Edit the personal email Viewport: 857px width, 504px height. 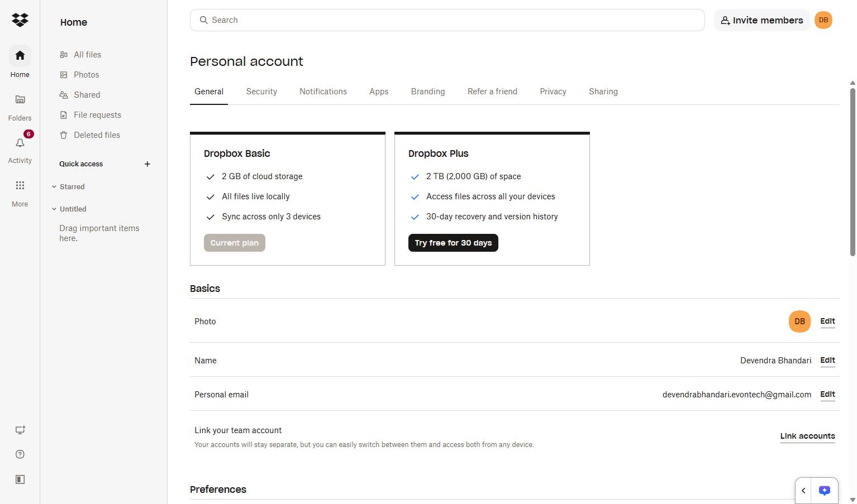click(x=827, y=394)
